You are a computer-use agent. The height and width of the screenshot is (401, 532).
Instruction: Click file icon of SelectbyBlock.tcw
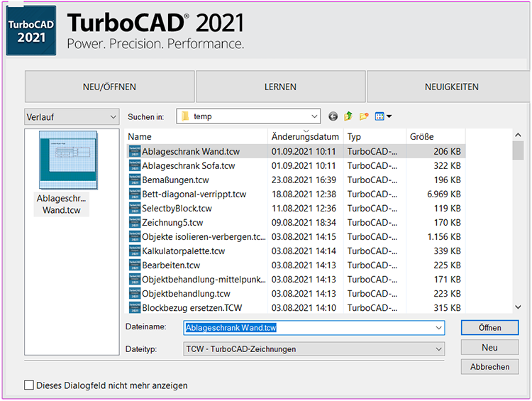[135, 208]
